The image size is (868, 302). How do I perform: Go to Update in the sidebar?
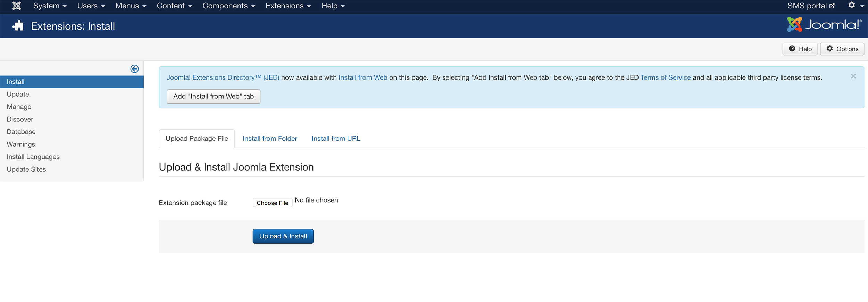click(72, 94)
